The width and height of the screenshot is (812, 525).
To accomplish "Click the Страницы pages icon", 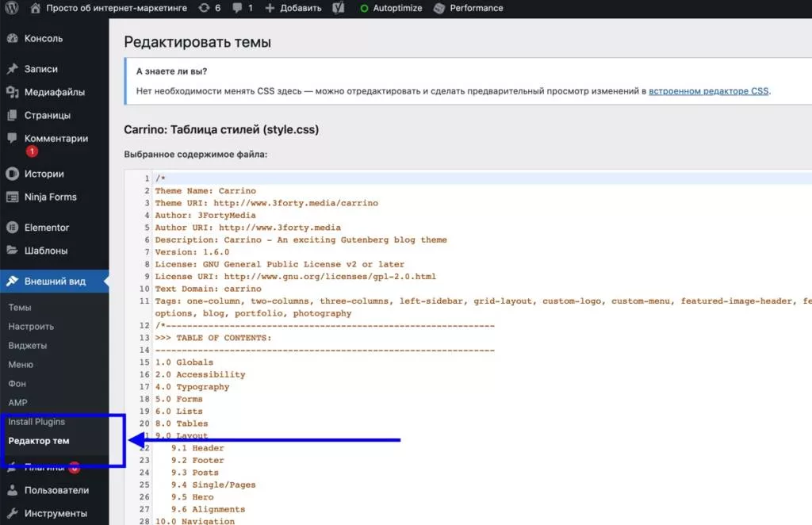I will coord(13,116).
